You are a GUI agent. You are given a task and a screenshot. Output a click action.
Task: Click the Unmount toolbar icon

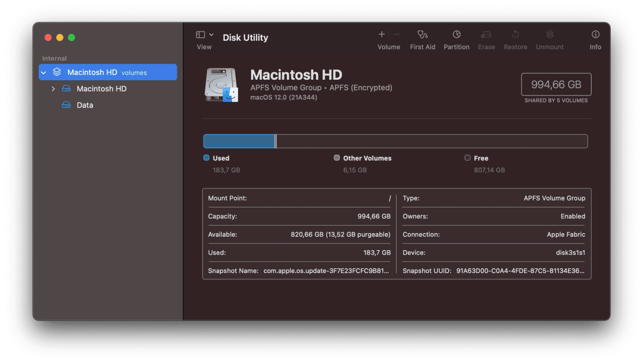tap(550, 35)
